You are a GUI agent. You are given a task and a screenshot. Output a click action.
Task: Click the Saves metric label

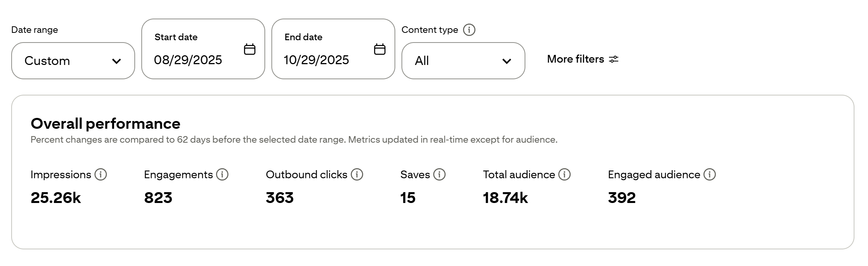415,175
